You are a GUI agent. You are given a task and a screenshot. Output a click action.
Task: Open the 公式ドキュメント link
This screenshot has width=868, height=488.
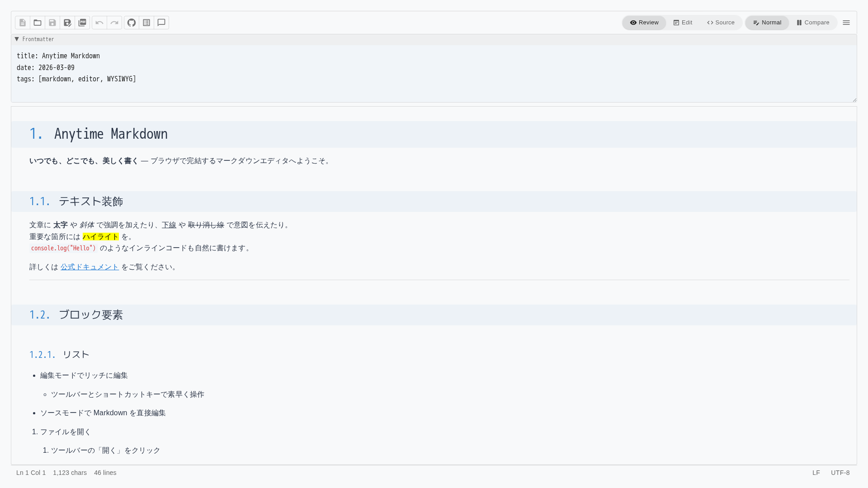[x=90, y=267]
